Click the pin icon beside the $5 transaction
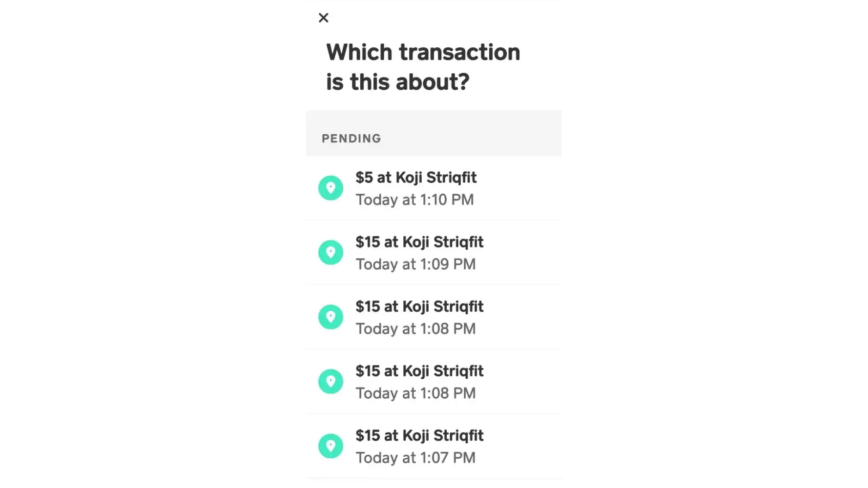Viewport: 868px width, 488px height. pyautogui.click(x=331, y=188)
